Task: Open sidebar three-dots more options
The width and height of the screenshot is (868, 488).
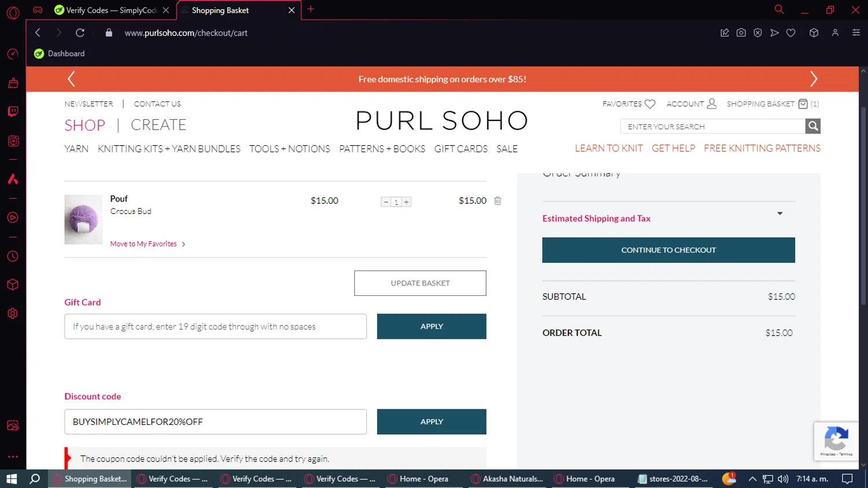Action: 13,456
